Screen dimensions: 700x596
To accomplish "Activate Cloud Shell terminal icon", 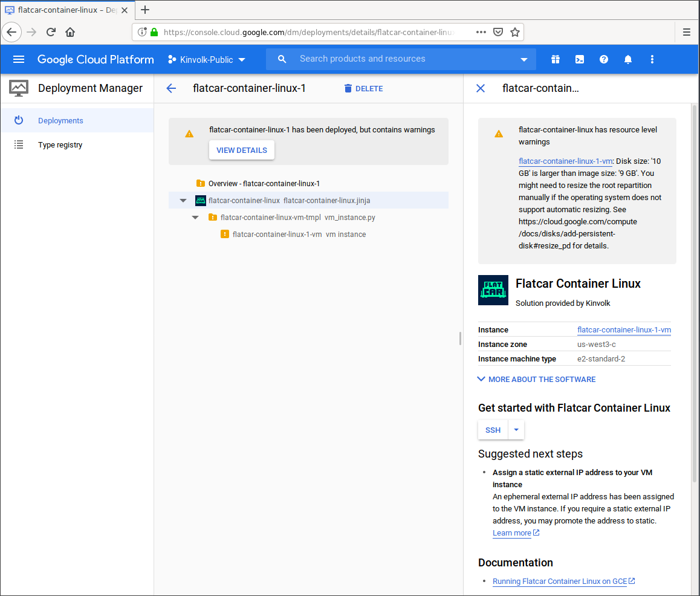I will [579, 59].
